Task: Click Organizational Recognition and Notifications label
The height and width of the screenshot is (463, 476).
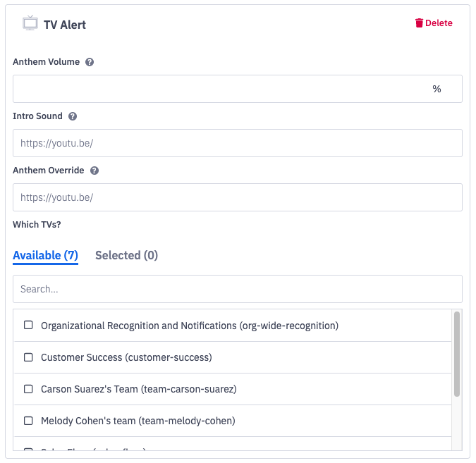Action: [x=190, y=326]
